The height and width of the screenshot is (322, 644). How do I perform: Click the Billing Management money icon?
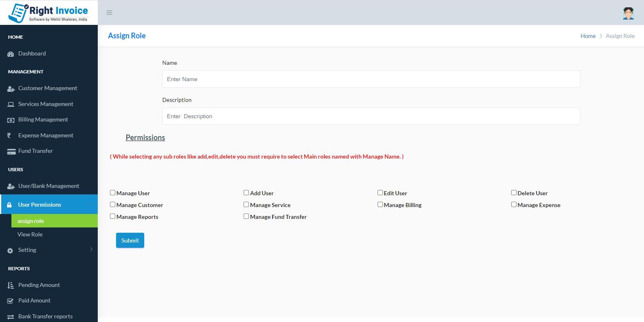11,120
